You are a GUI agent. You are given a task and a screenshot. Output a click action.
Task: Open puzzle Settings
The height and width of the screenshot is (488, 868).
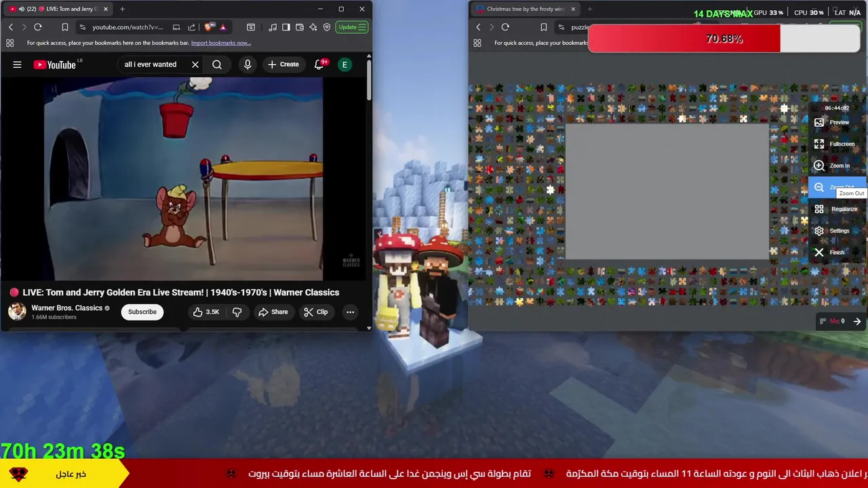838,230
